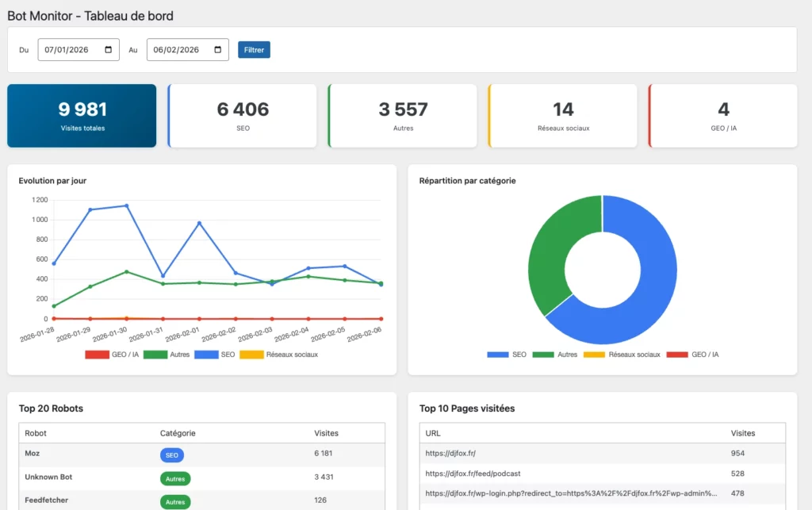Click the Top 10 Pages visitées heading
812x510 pixels.
pyautogui.click(x=467, y=408)
